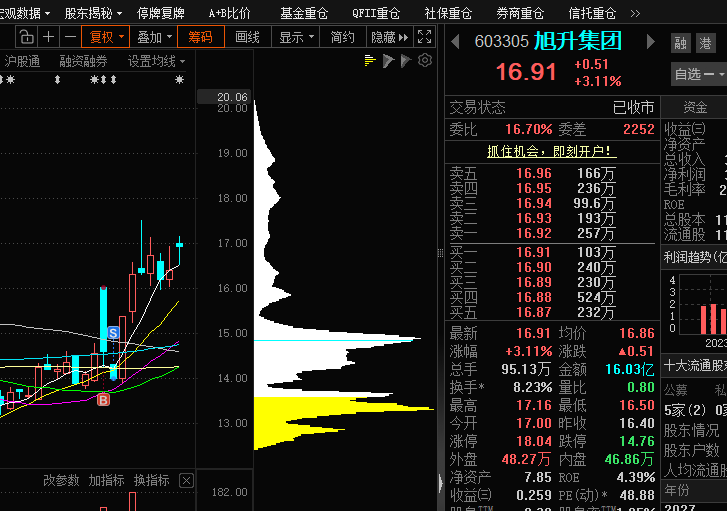Image resolution: width=727 pixels, height=511 pixels.
Task: Select the yellow chip distribution bars icon
Action: pos(370,61)
